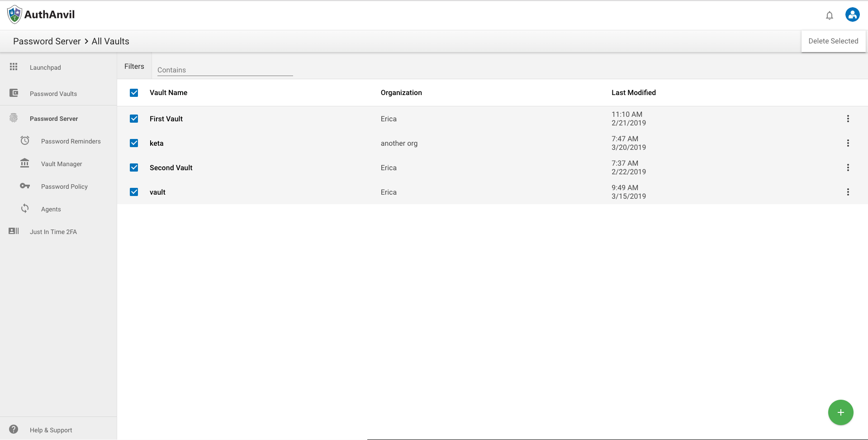Click the 3/15/2019 modified date
The height and width of the screenshot is (440, 868).
629,196
